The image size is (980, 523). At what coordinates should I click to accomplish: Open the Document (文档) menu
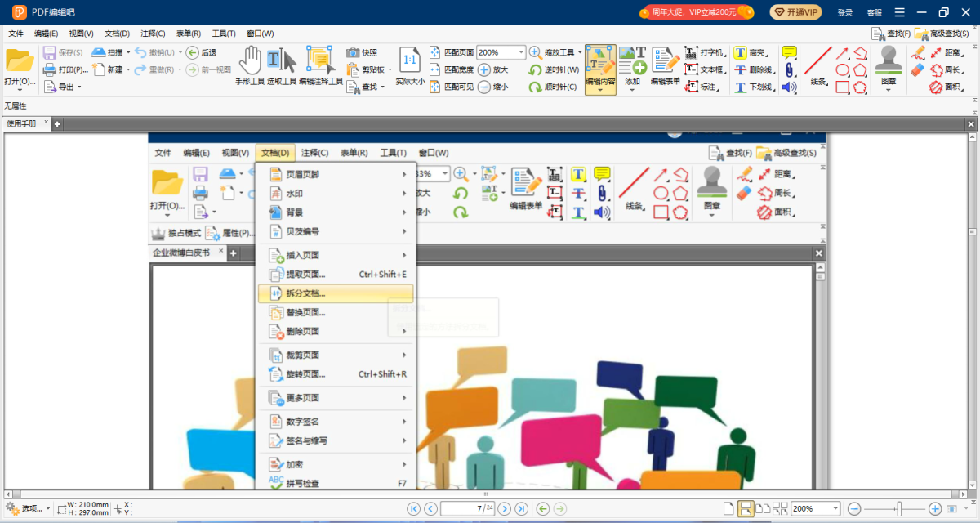(x=117, y=34)
